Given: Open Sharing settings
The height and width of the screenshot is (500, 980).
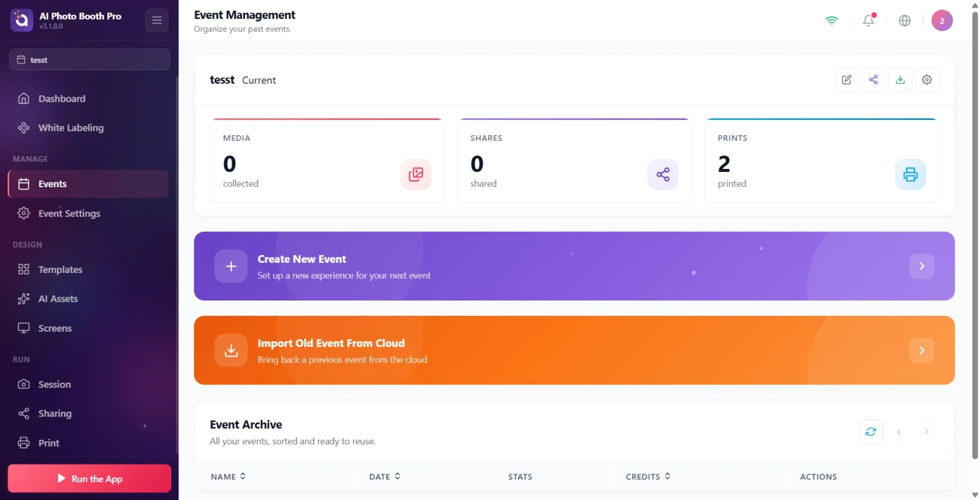Looking at the screenshot, I should click(x=88, y=414).
